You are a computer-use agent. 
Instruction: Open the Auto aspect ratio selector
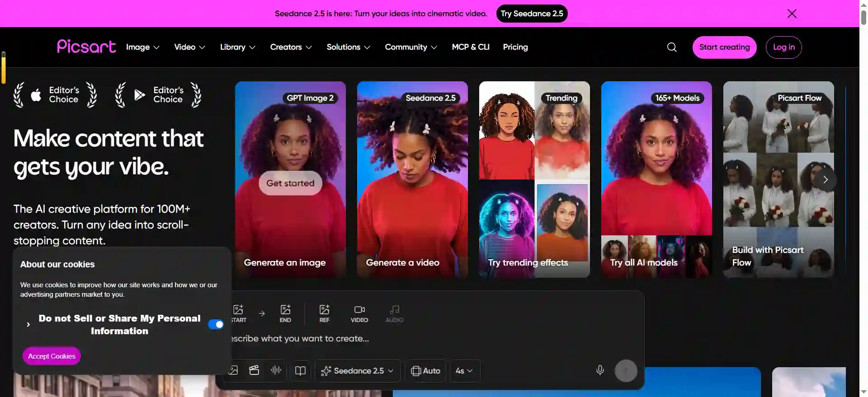point(425,370)
